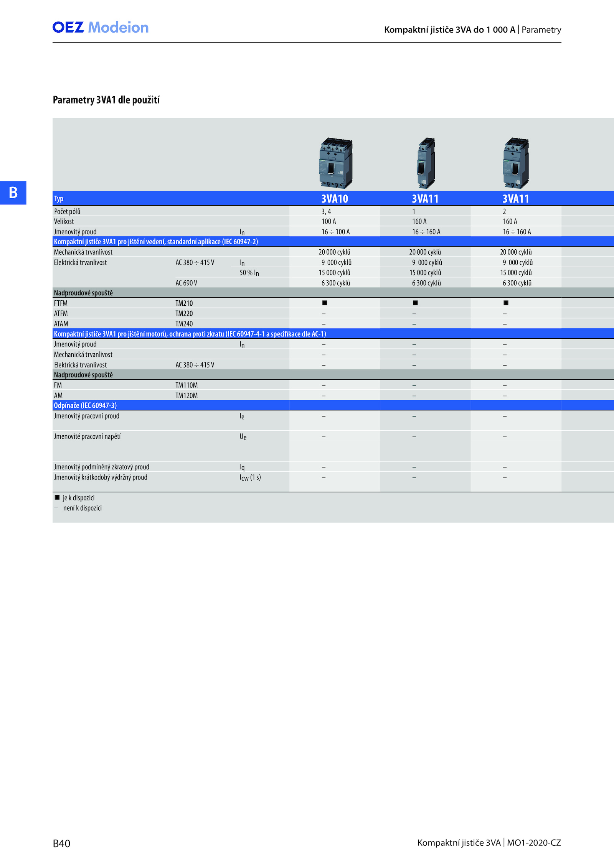Click the '3VA10' column header

(335, 199)
